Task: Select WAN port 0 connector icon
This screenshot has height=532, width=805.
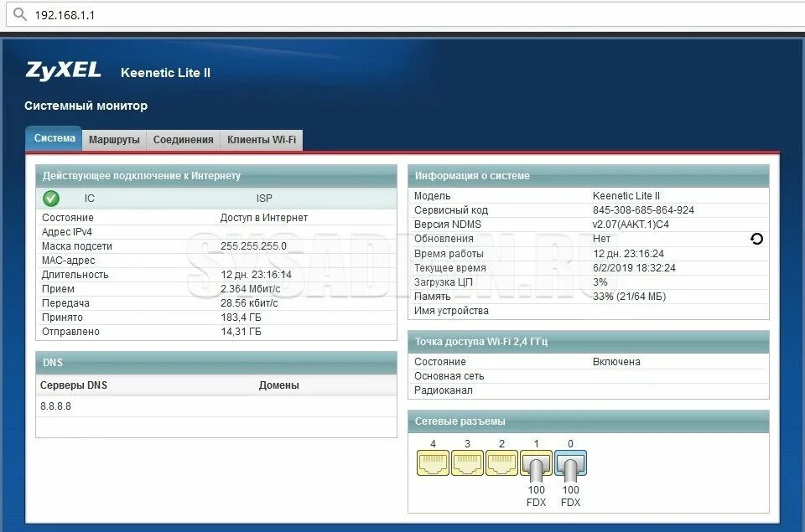Action: pyautogui.click(x=571, y=462)
